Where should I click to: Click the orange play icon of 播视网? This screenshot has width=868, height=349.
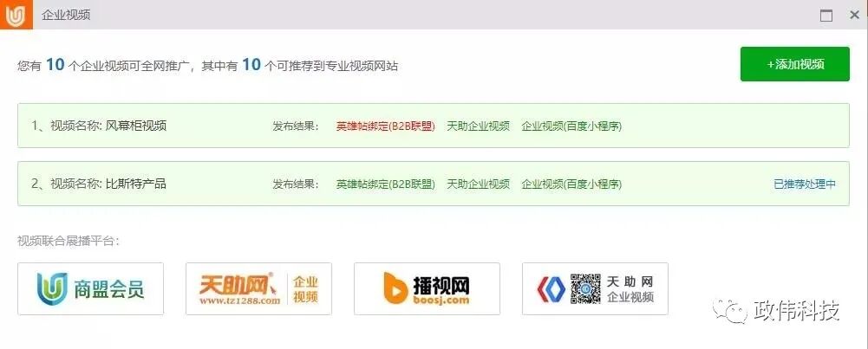(x=395, y=288)
